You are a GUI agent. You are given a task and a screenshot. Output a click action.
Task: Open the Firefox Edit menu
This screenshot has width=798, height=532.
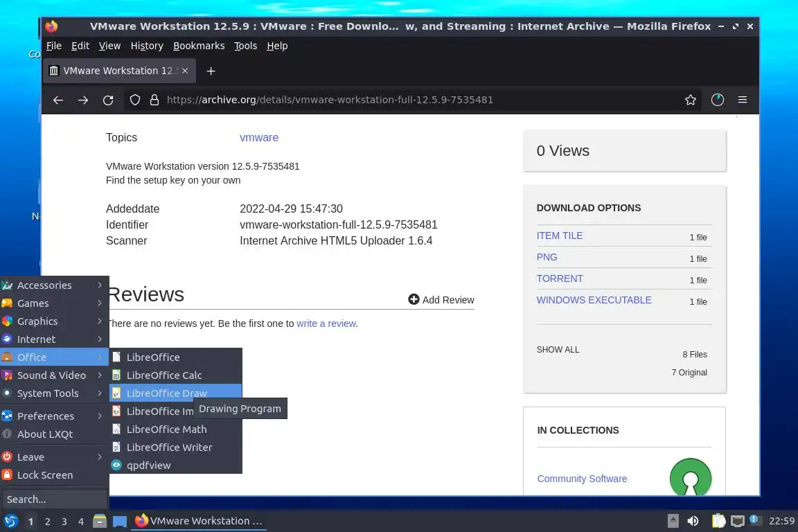click(x=80, y=46)
